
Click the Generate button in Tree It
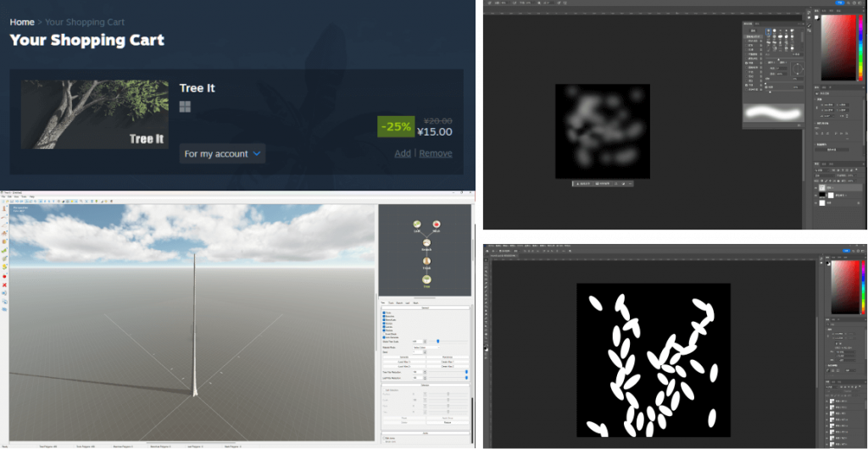(x=404, y=358)
